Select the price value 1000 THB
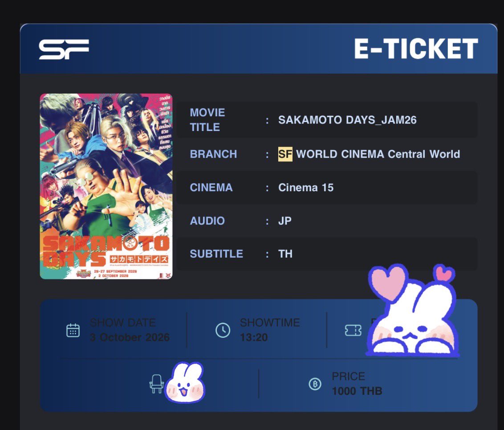This screenshot has width=504, height=430. 357,391
